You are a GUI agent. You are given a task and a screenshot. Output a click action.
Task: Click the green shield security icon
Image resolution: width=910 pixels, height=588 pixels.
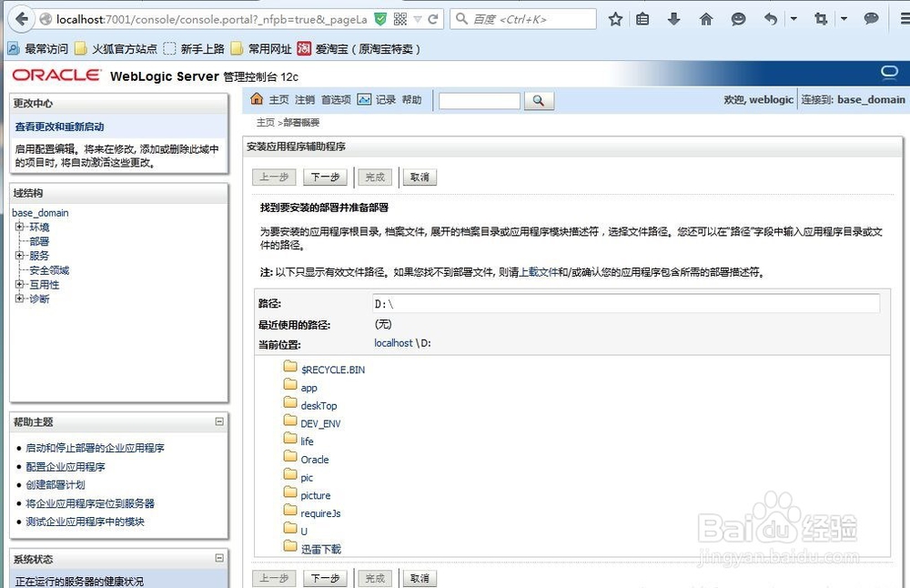(380, 19)
